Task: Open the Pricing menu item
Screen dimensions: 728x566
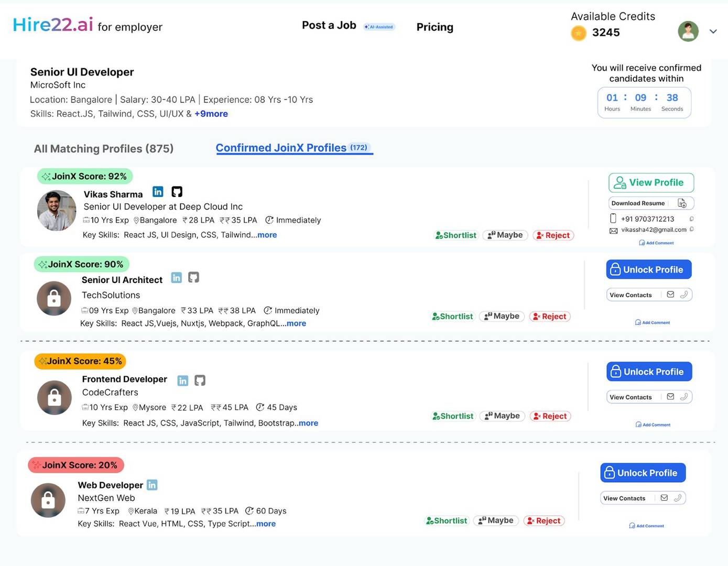Action: tap(434, 27)
